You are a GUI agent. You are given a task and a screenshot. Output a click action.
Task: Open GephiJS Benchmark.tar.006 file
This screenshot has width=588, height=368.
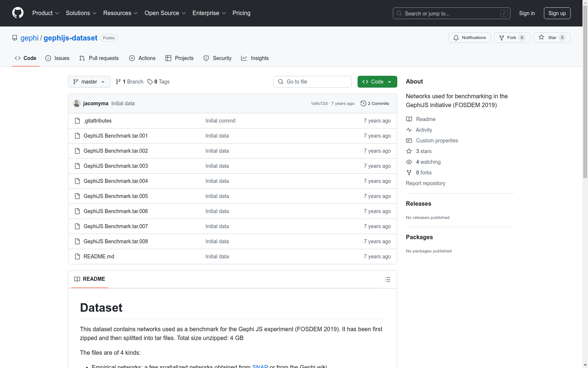tap(116, 211)
